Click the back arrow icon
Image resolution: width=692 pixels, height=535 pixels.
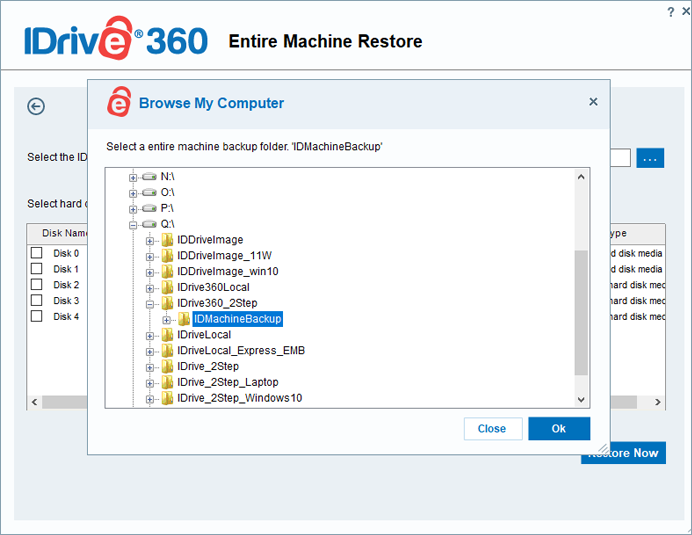36,106
